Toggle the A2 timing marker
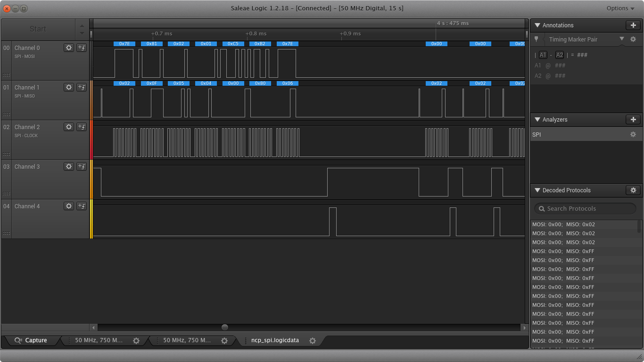The image size is (644, 362). tap(560, 55)
